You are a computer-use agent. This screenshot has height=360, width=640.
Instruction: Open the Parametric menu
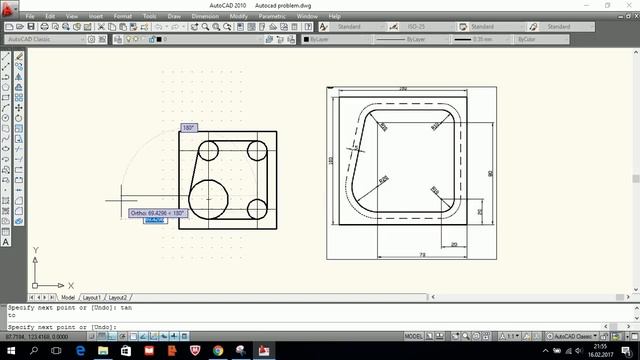[x=272, y=16]
